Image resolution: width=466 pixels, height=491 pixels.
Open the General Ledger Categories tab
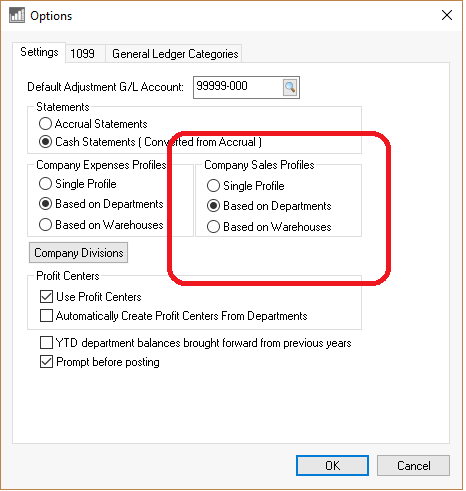pyautogui.click(x=175, y=53)
